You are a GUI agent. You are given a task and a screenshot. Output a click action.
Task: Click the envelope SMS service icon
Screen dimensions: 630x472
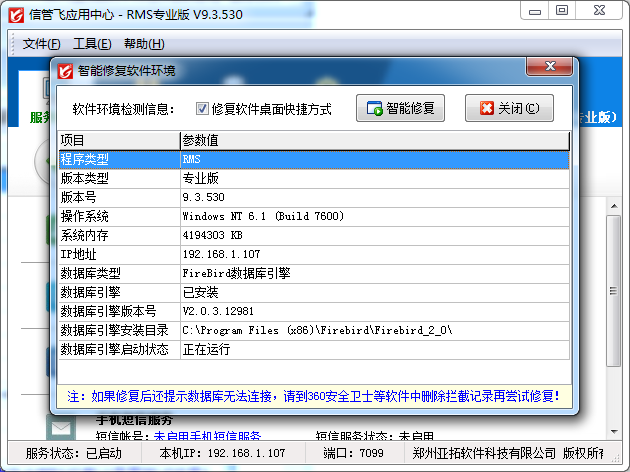pyautogui.click(x=62, y=428)
